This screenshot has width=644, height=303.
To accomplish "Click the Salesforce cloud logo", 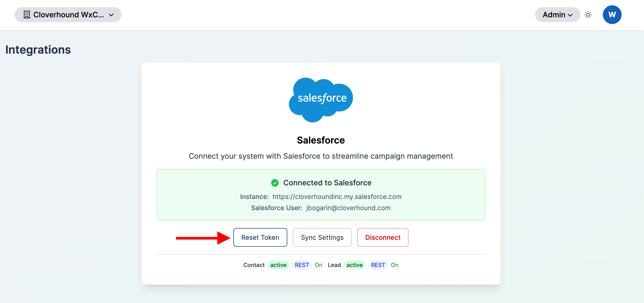I will click(321, 100).
